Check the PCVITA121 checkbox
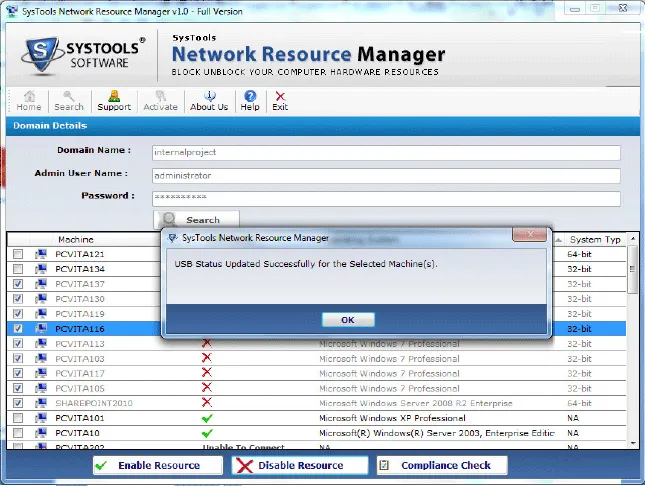645x486 pixels. pyautogui.click(x=18, y=254)
